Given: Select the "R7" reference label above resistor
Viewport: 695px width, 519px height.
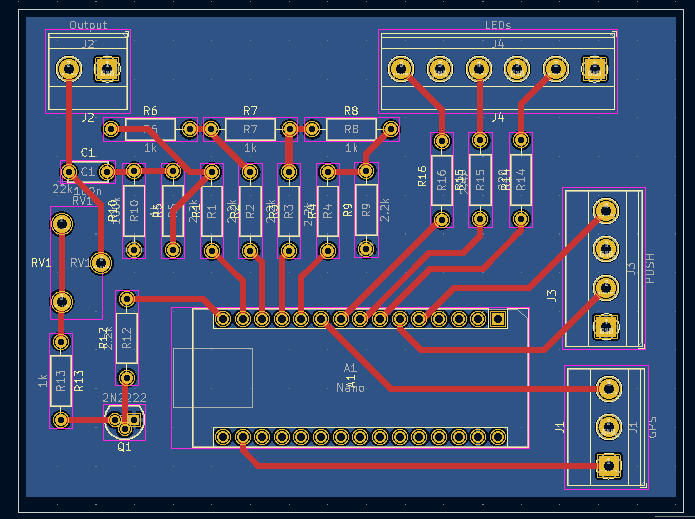Looking at the screenshot, I should click(x=250, y=110).
